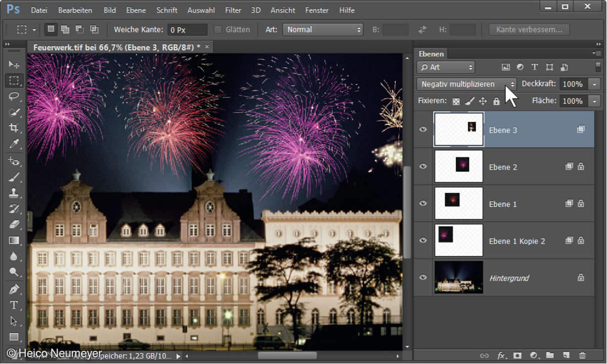Select the Path Selection tool
The width and height of the screenshot is (607, 364).
coord(14,321)
